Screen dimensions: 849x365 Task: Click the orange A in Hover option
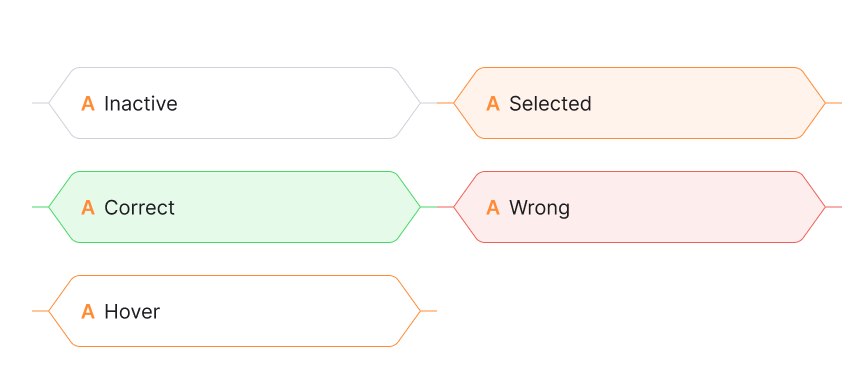pyautogui.click(x=88, y=311)
